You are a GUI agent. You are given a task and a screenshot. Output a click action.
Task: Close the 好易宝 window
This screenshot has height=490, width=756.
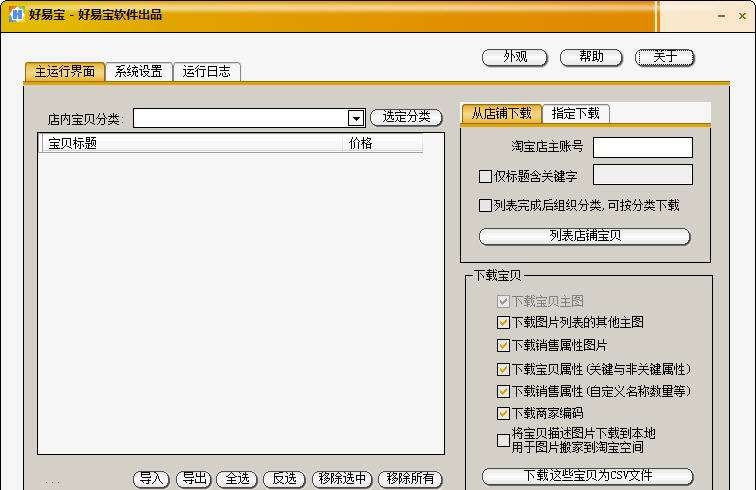click(x=742, y=16)
